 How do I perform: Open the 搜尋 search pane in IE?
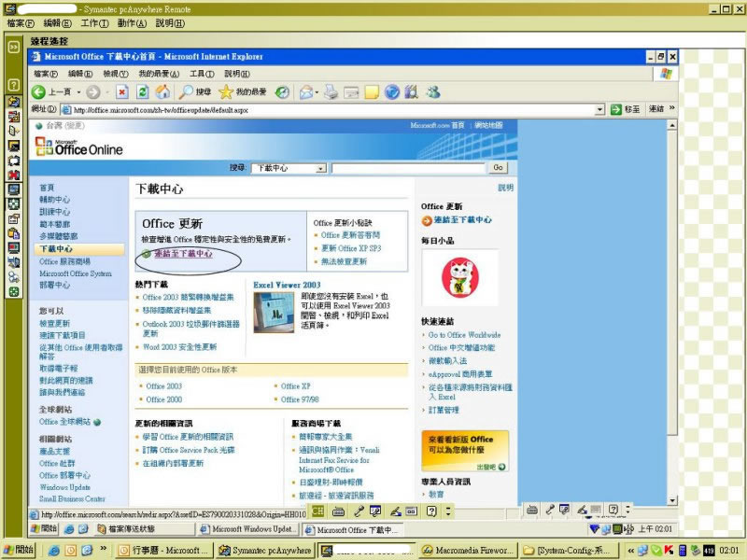coord(194,91)
